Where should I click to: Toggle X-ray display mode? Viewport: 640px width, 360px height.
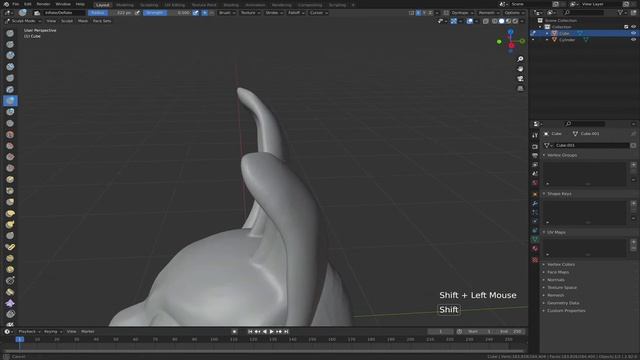tap(486, 21)
